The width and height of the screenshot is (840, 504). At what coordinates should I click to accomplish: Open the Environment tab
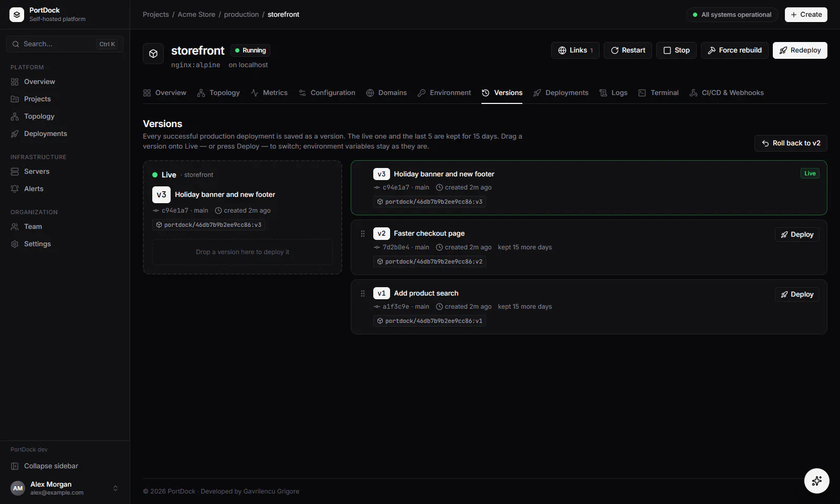(444, 93)
